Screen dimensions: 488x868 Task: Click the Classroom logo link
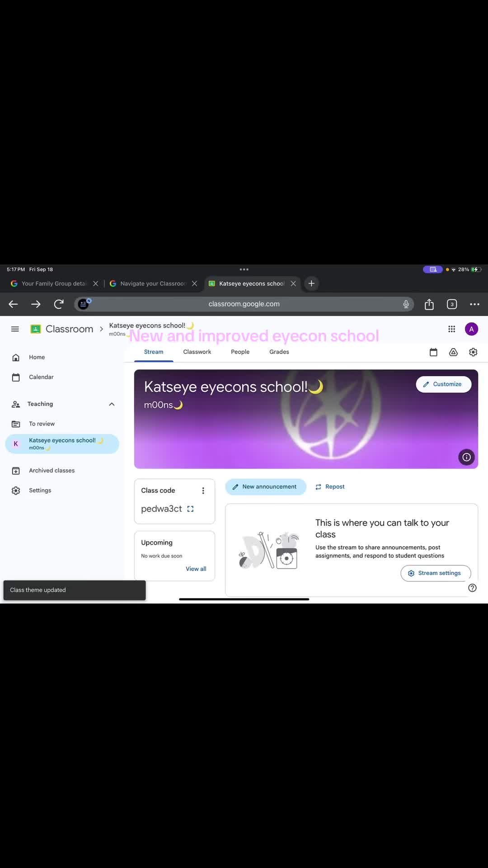click(61, 329)
